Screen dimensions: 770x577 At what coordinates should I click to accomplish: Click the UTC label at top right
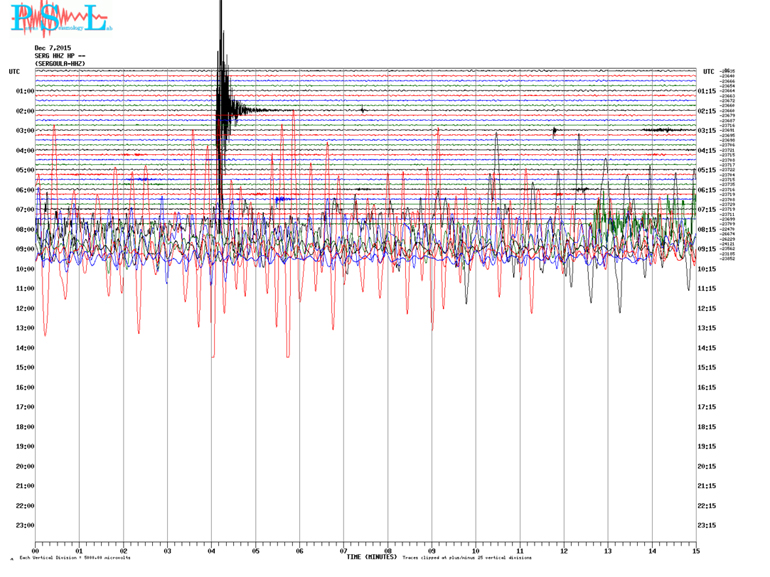coord(708,71)
